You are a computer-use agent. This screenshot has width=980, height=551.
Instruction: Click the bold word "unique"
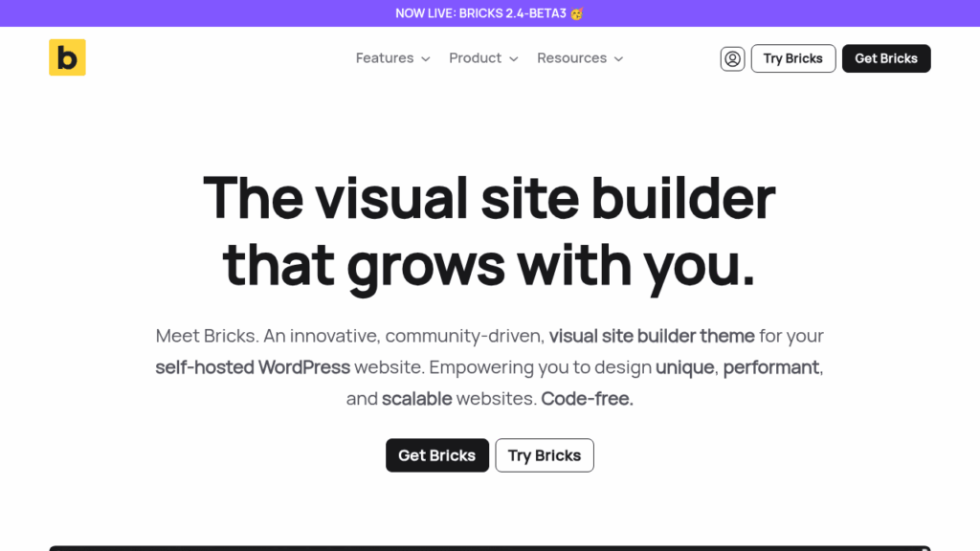tap(684, 366)
